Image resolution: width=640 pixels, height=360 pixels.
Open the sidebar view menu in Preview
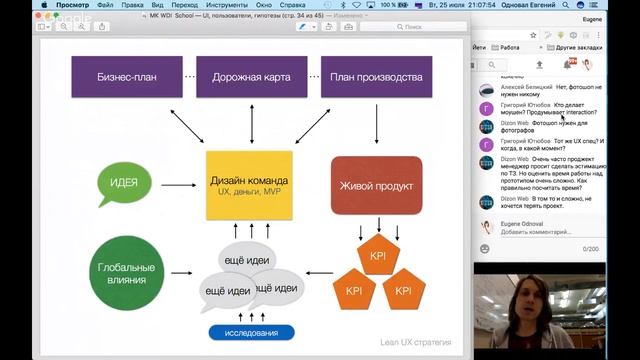[x=43, y=27]
